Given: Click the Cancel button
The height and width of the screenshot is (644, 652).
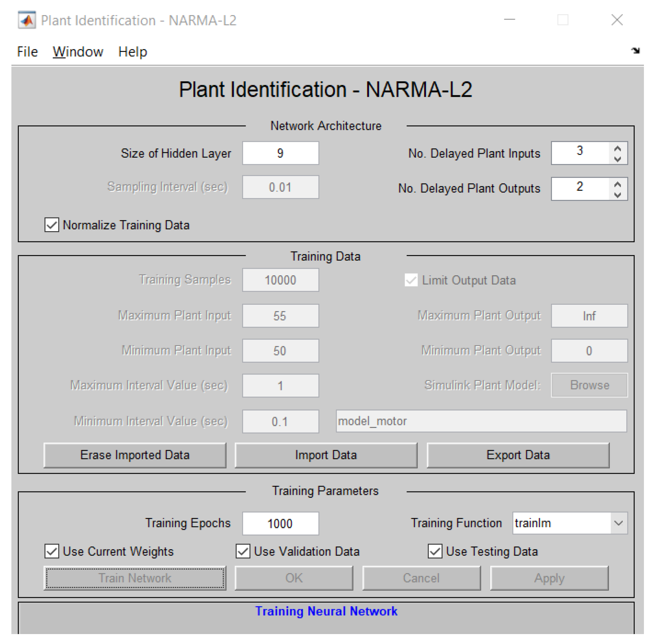Looking at the screenshot, I should [x=422, y=578].
